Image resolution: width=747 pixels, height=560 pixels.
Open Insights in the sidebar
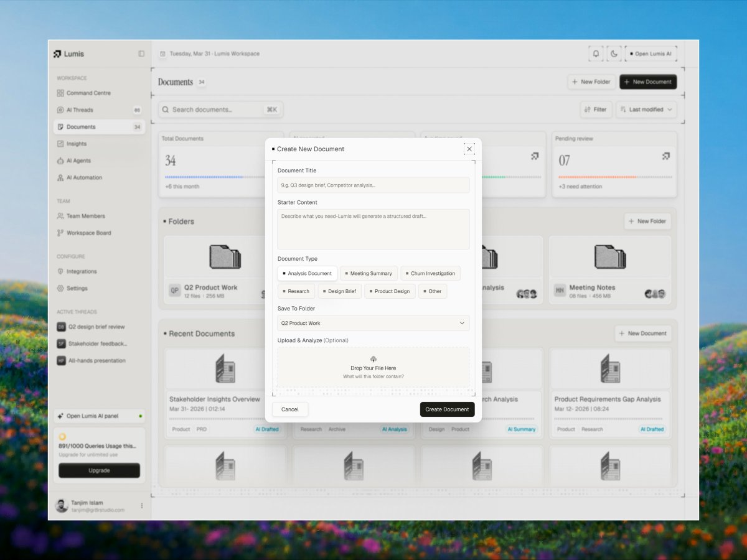(x=99, y=144)
